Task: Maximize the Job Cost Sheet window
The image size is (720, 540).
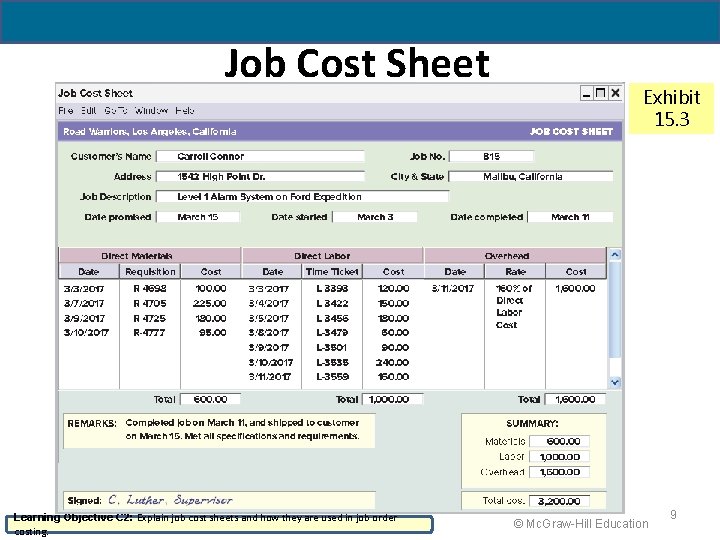Action: tap(600, 93)
